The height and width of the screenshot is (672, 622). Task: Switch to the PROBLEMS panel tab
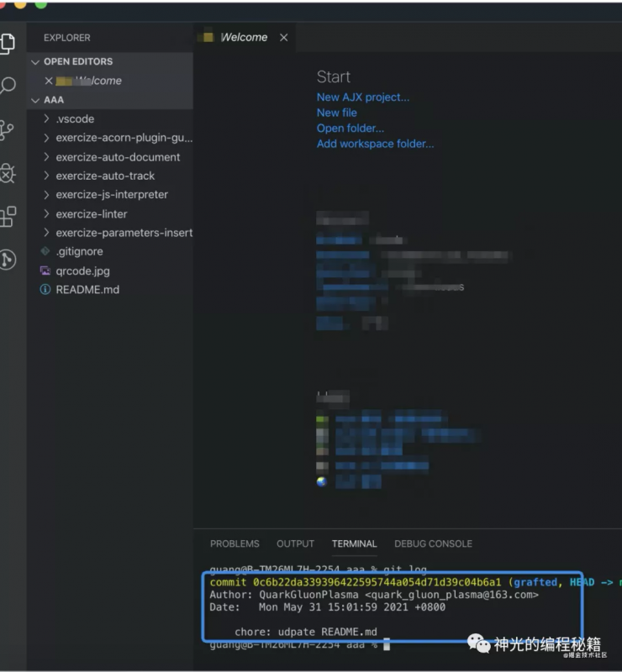235,543
